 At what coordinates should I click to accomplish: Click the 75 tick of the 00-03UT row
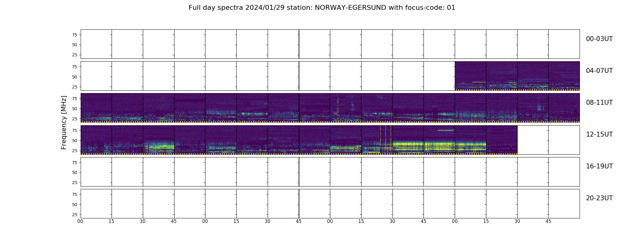(x=75, y=35)
